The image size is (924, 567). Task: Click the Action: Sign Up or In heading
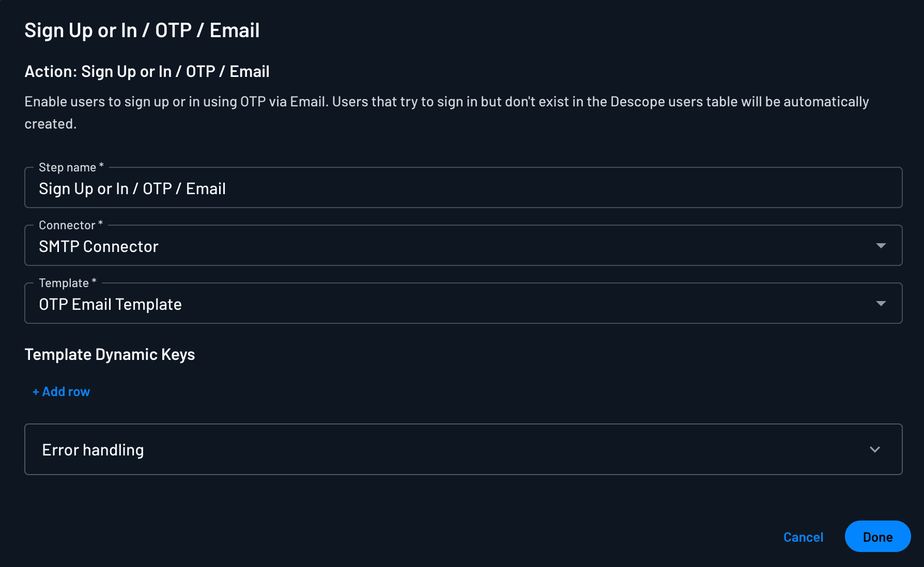pos(147,71)
